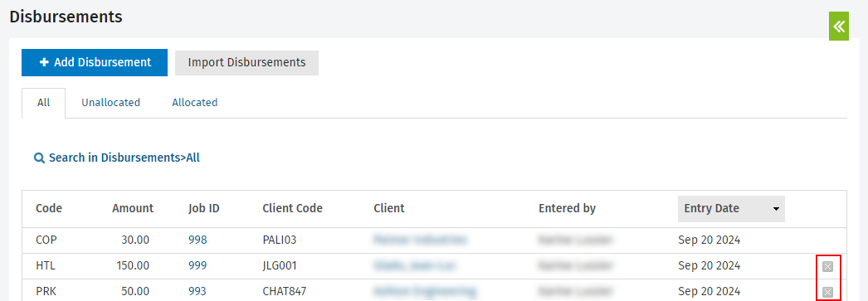
Task: Switch to the Allocated tab
Action: point(195,103)
